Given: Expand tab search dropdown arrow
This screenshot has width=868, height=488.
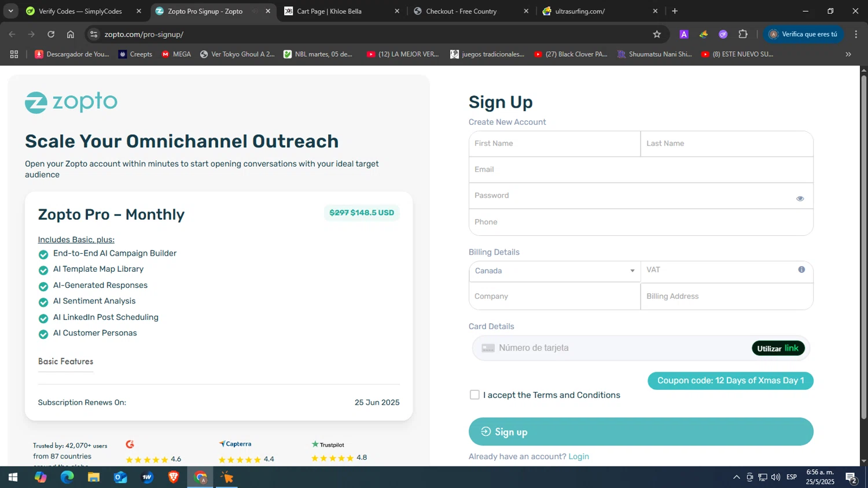Looking at the screenshot, I should click(x=10, y=11).
